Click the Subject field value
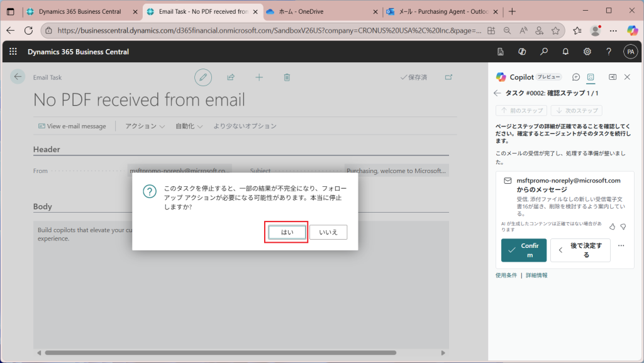 [x=396, y=170]
